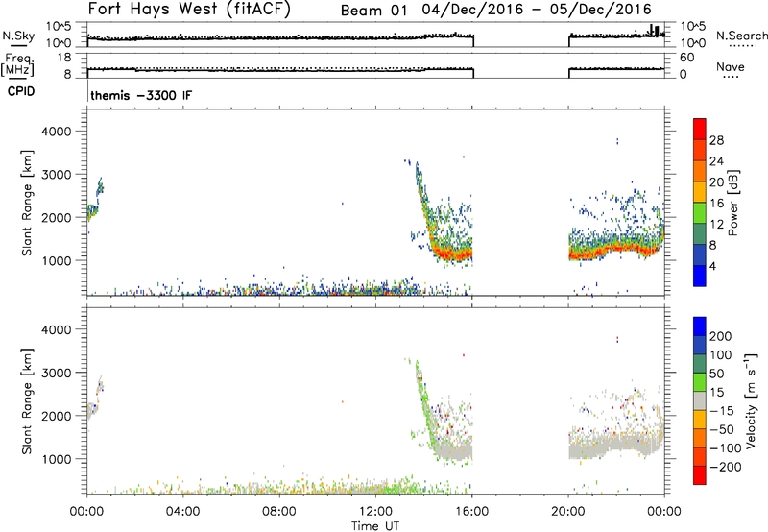Click the '4000' tick on the power panel's range axis
The image size is (768, 532).
(x=56, y=132)
